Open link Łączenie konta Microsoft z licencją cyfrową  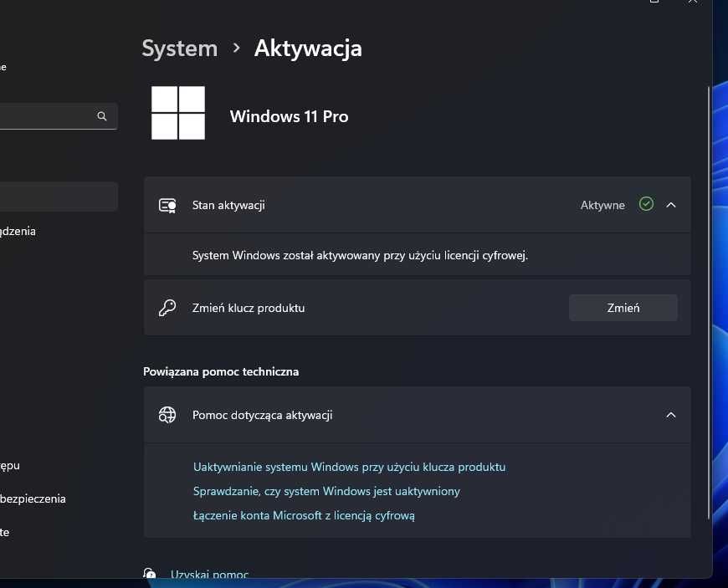304,515
